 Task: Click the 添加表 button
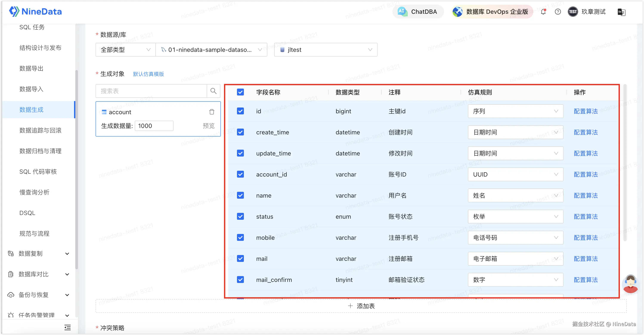pos(361,306)
